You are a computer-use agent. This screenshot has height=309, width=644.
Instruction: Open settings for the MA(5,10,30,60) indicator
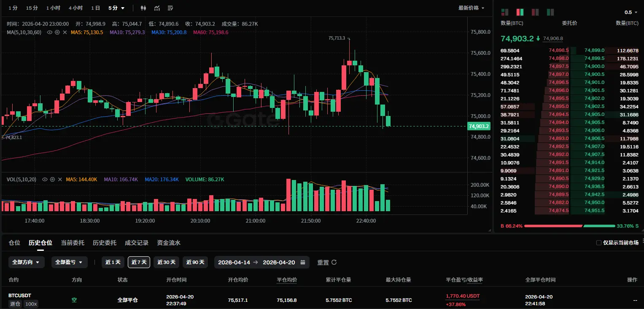click(57, 32)
